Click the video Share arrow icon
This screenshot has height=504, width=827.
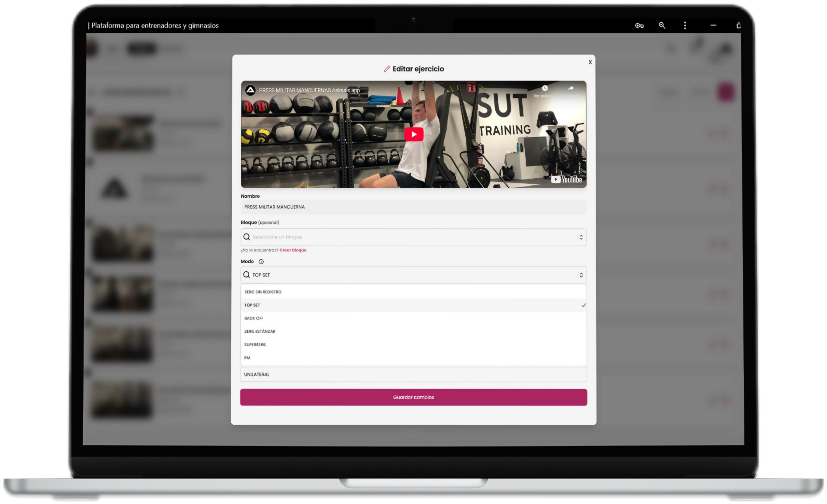571,88
